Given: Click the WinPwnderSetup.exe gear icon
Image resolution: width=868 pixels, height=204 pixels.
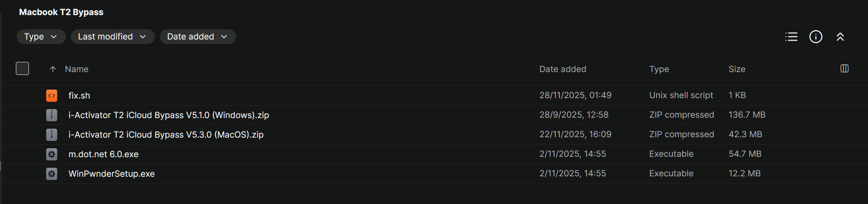Looking at the screenshot, I should 52,173.
